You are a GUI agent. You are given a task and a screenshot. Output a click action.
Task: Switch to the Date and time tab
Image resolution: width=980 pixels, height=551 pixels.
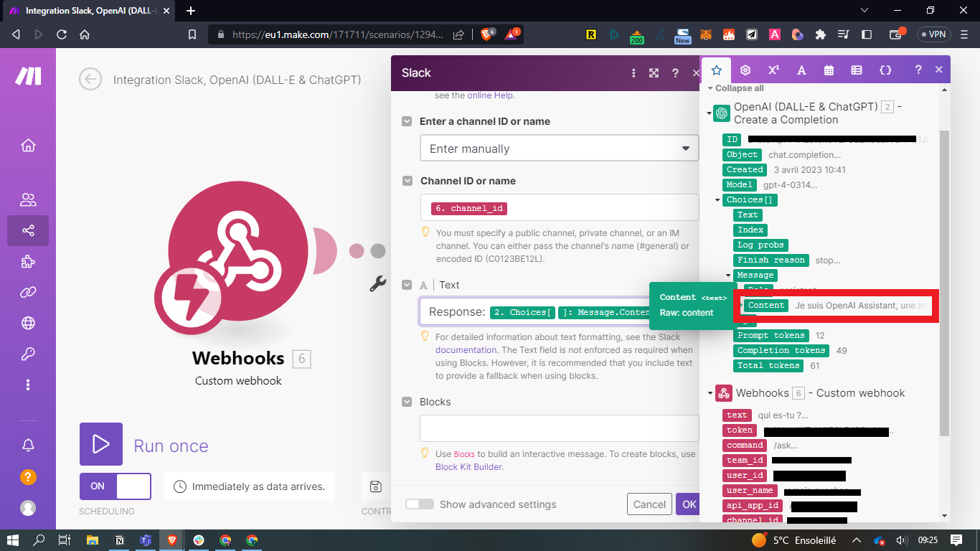pyautogui.click(x=829, y=70)
